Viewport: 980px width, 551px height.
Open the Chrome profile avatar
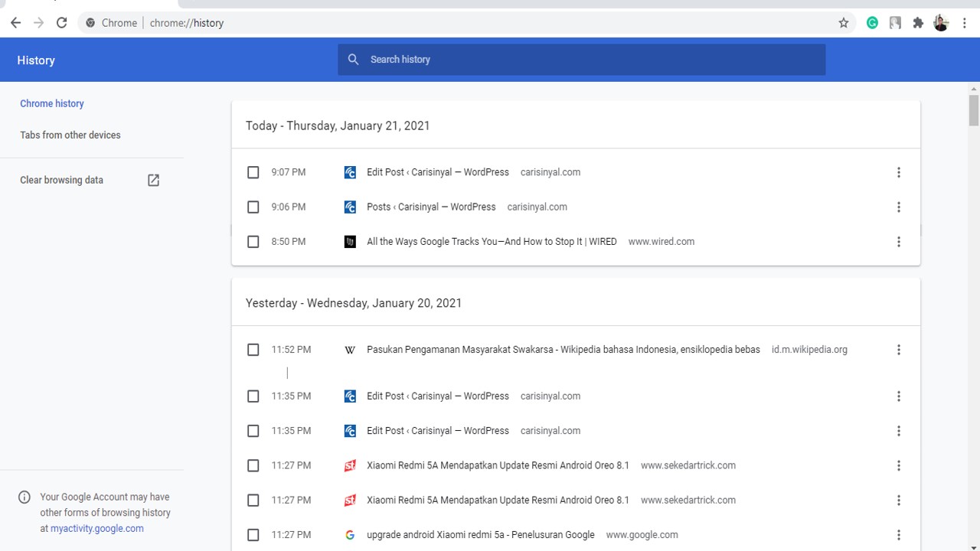click(x=941, y=23)
